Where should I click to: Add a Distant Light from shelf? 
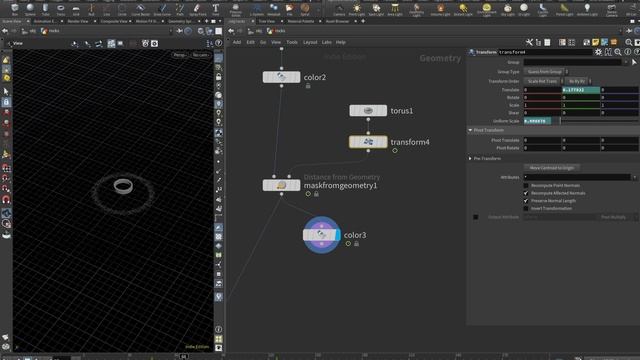463,9
